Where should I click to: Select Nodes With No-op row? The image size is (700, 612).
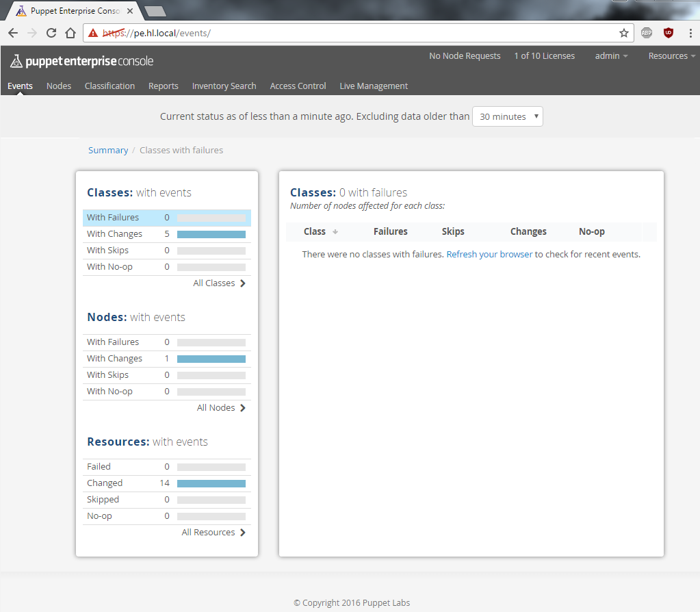click(x=167, y=392)
